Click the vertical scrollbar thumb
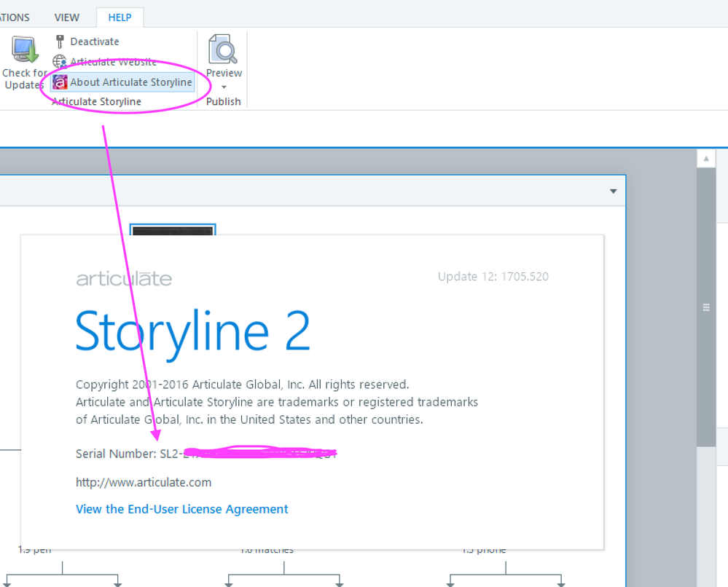The height and width of the screenshot is (587, 728). (x=706, y=307)
